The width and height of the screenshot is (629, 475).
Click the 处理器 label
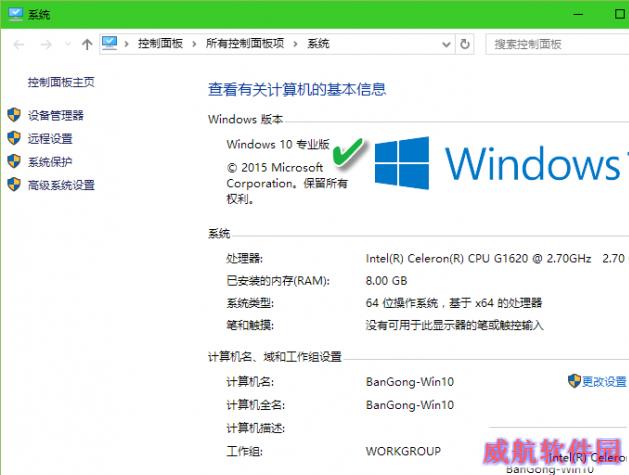tap(244, 259)
